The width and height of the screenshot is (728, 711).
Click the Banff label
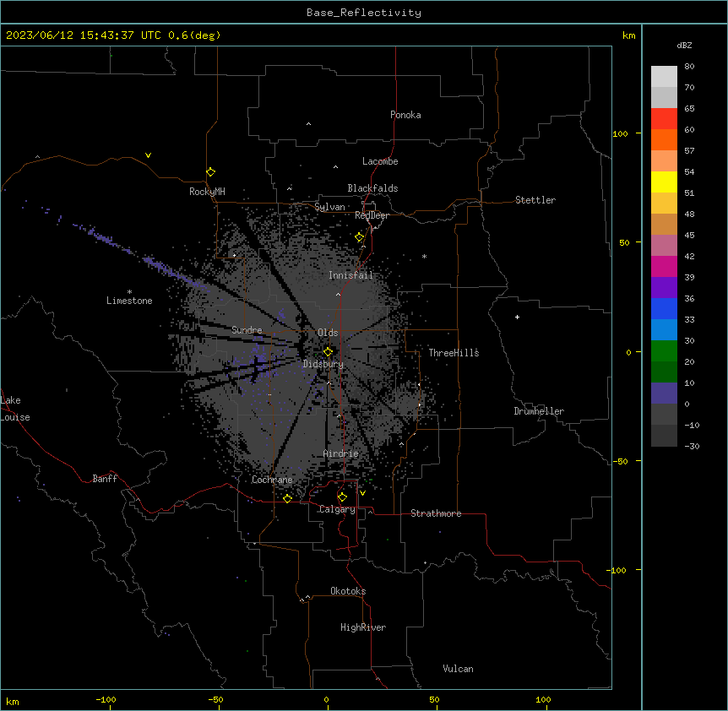click(105, 479)
